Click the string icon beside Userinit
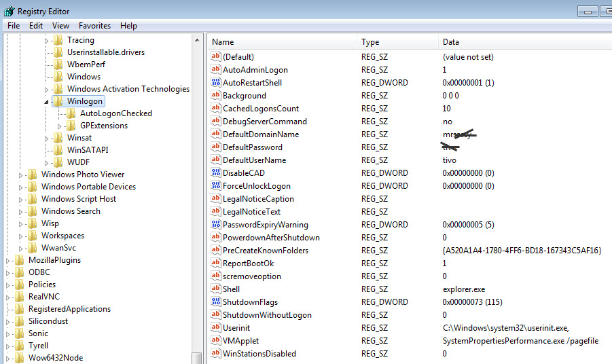 [x=216, y=327]
